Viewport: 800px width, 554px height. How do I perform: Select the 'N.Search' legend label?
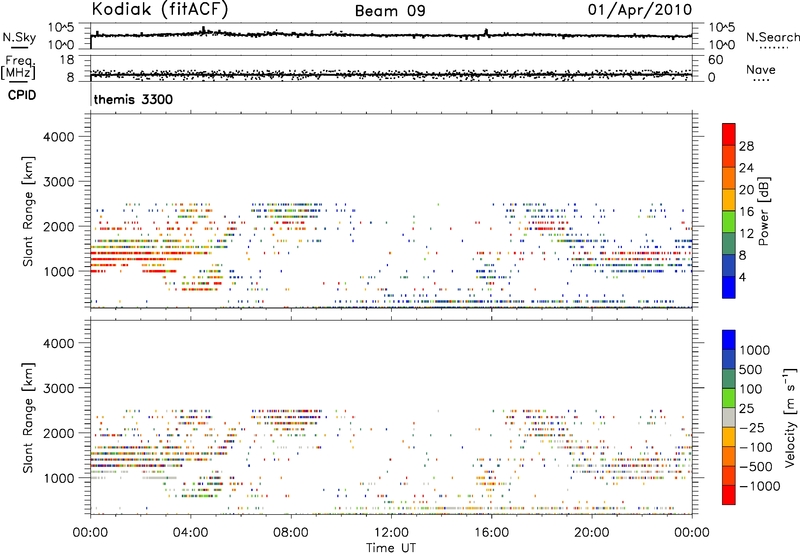click(772, 37)
